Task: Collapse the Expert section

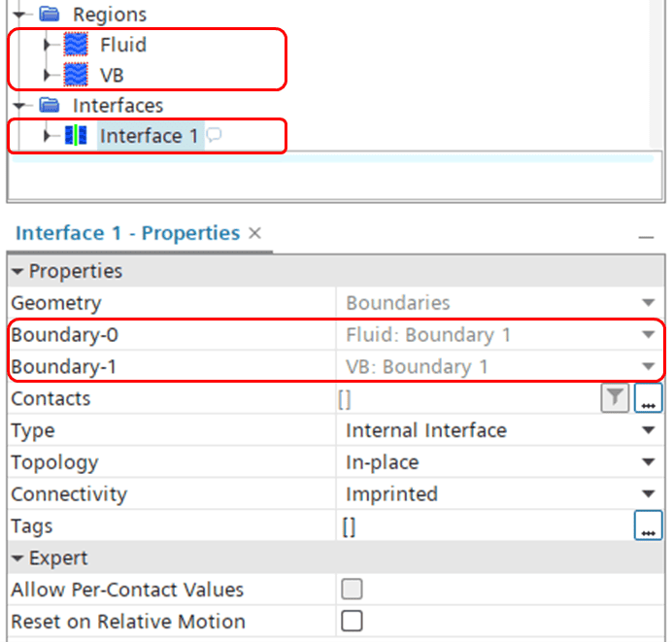Action: pos(17,558)
